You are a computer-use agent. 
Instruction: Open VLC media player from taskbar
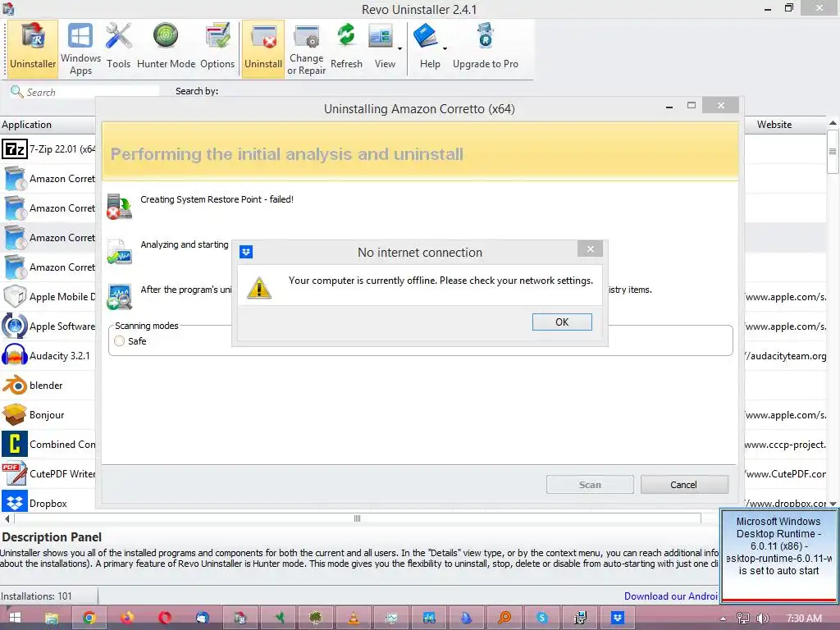354,618
